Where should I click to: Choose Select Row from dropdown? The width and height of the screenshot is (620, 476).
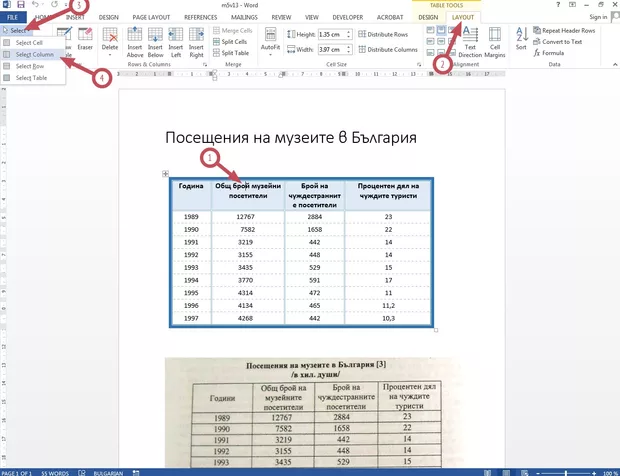coord(32,66)
